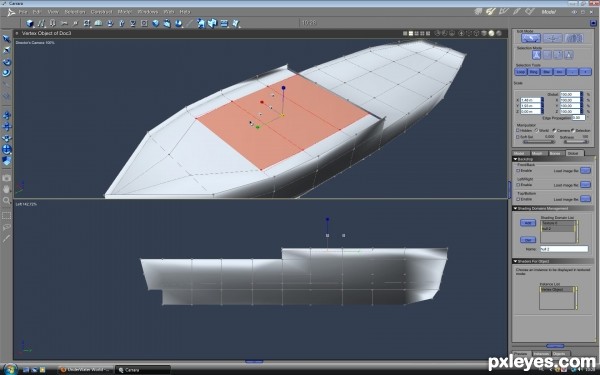The width and height of the screenshot is (600, 375).
Task: Open the Selection menu
Action: coord(75,12)
